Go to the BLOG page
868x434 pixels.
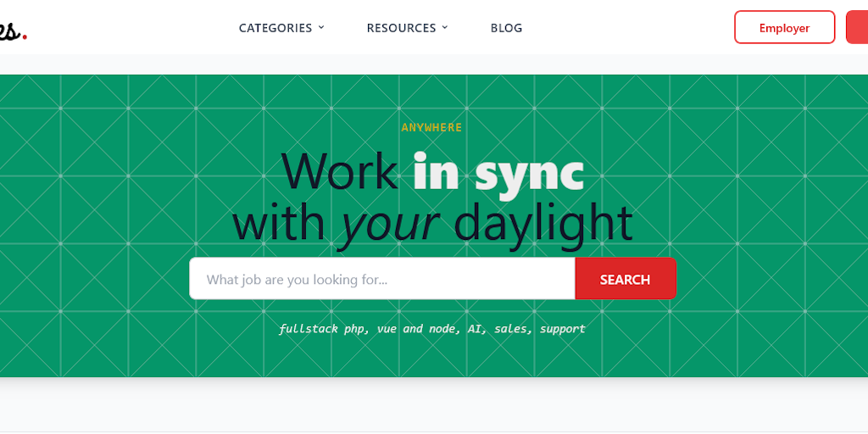(x=506, y=28)
